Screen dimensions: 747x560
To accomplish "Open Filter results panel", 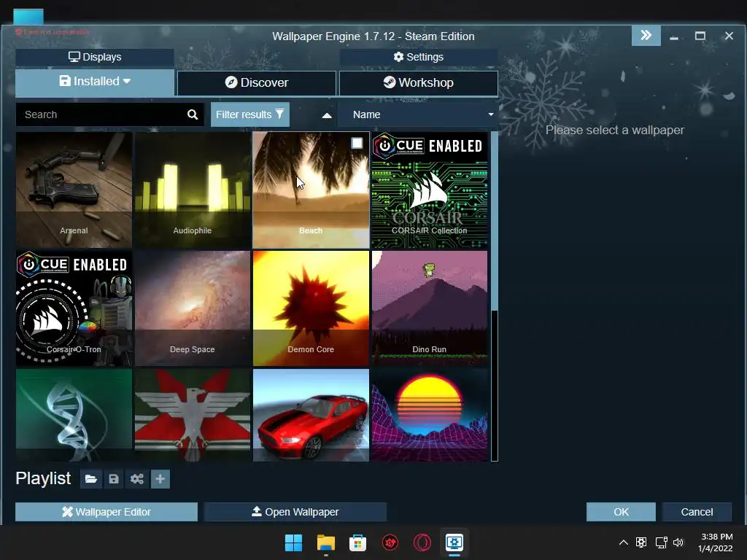I will click(x=250, y=114).
